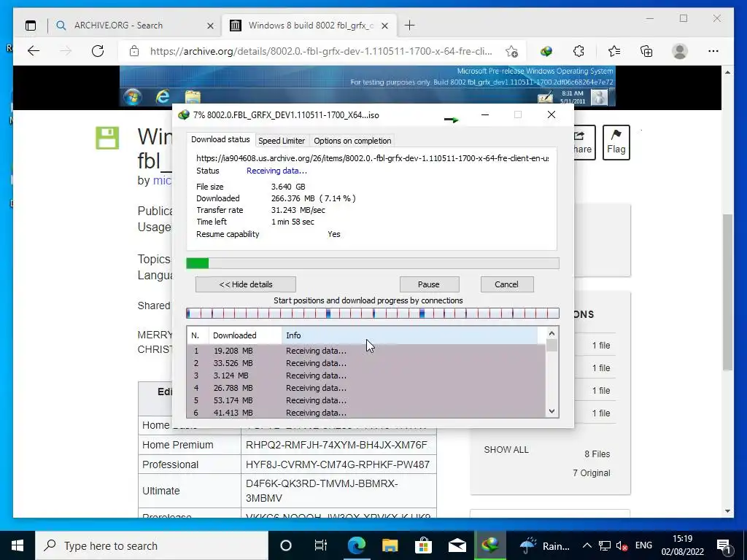Click the connections progress segment bar
The width and height of the screenshot is (747, 560).
[x=373, y=314]
